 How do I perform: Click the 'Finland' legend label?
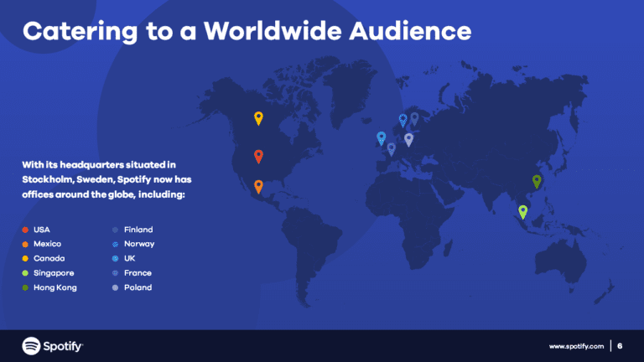click(138, 230)
